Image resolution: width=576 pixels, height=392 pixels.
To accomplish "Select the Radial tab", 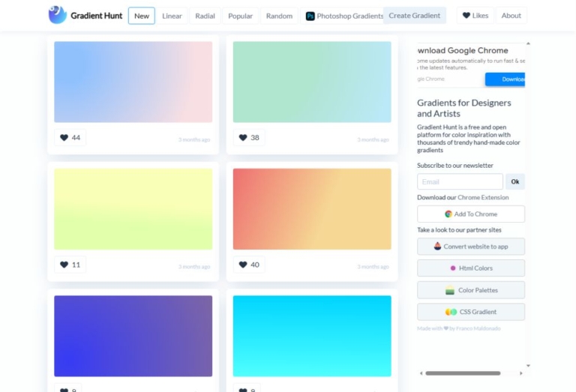I will tap(205, 16).
